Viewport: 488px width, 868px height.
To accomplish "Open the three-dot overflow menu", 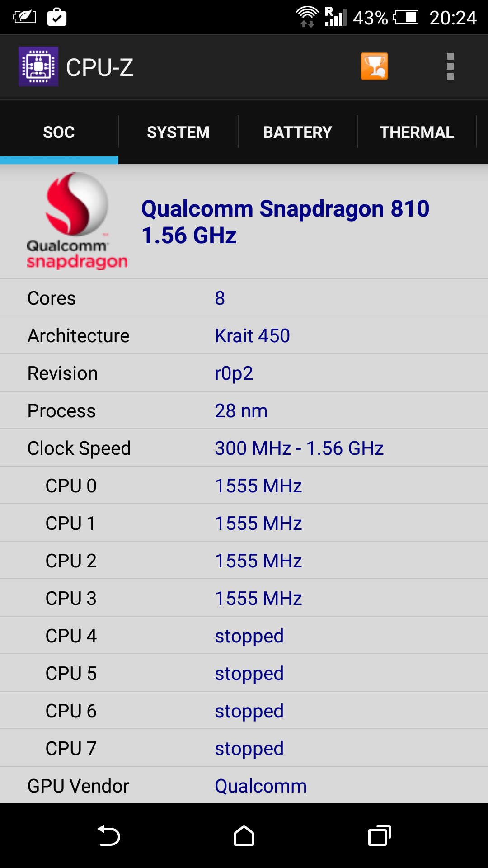I will 450,66.
